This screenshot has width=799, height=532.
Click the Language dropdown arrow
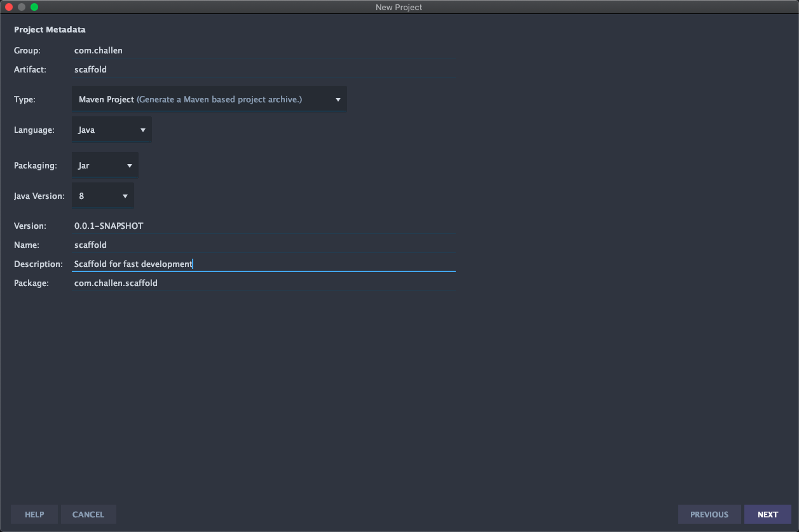point(142,130)
